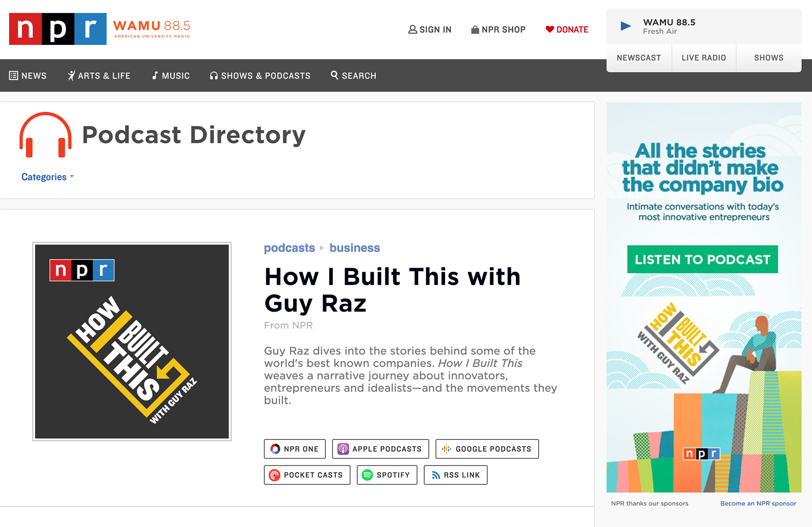812x527 pixels.
Task: Click the Listen to Podcast ad button
Action: point(702,259)
